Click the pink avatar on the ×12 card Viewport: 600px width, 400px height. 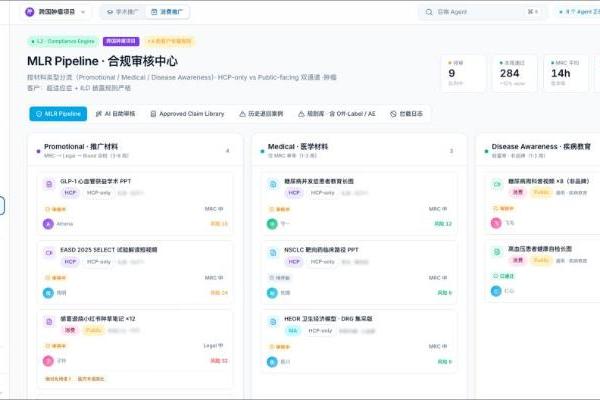(x=48, y=361)
